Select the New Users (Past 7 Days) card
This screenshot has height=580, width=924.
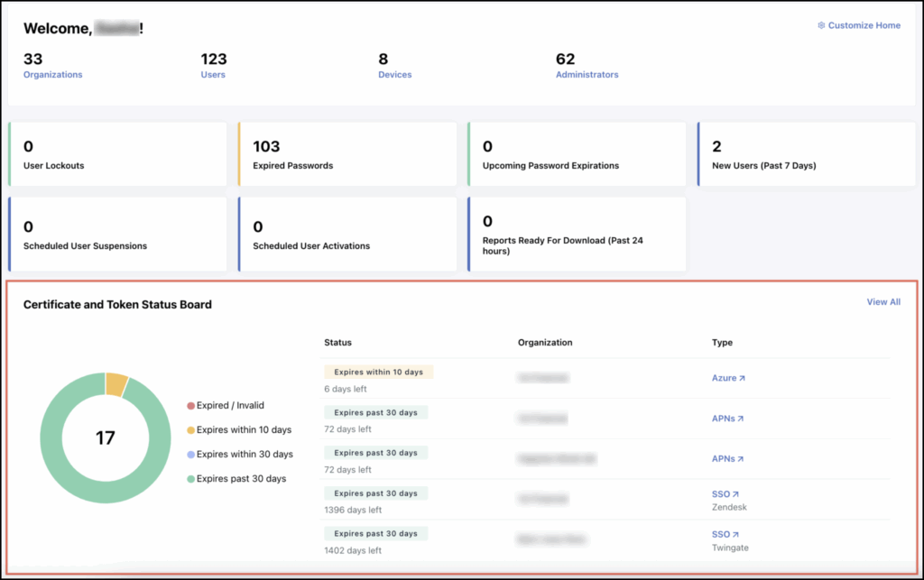pyautogui.click(x=806, y=154)
